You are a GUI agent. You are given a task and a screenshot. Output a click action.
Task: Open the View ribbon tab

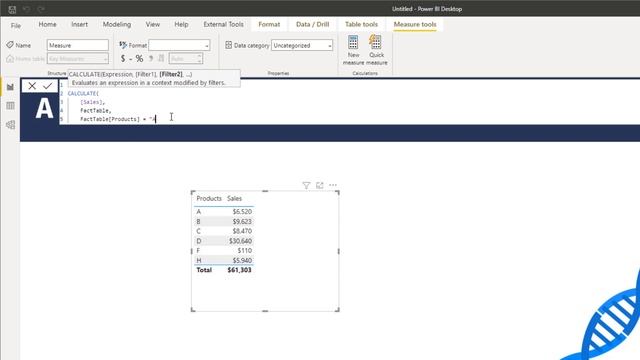point(153,24)
